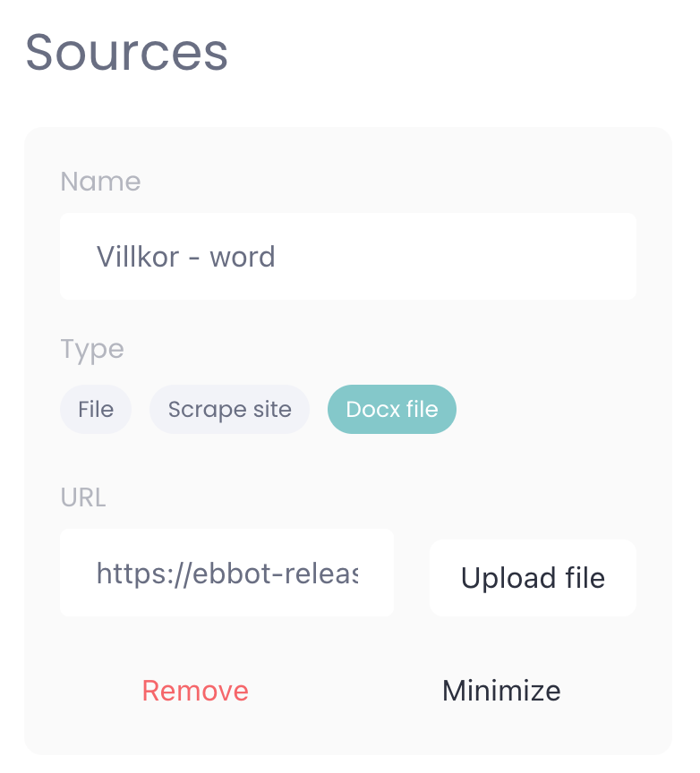Place cursor in the "Villkor - word" text
700x773 pixels.
click(x=186, y=258)
